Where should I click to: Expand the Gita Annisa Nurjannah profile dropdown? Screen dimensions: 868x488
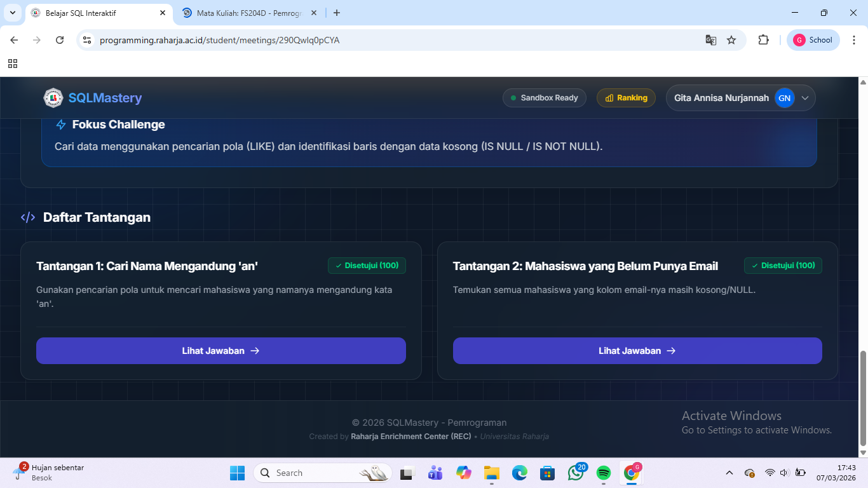tap(805, 98)
